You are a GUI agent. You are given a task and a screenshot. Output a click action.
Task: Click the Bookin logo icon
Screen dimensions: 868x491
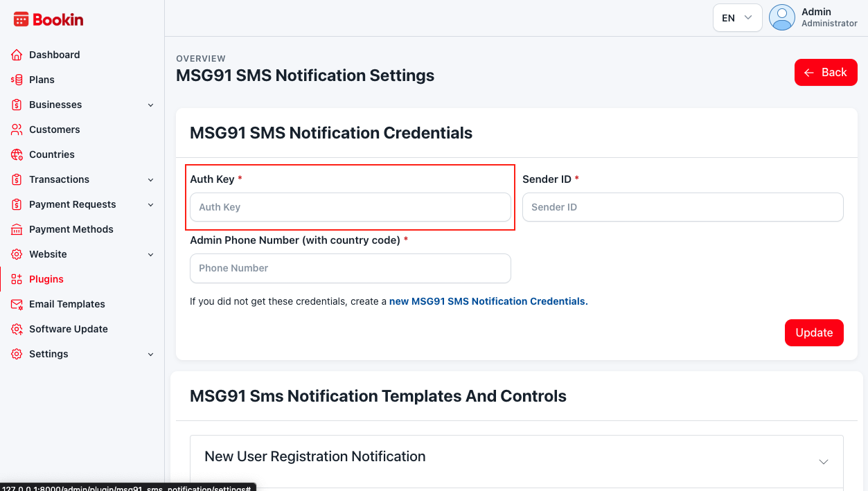[x=21, y=19]
